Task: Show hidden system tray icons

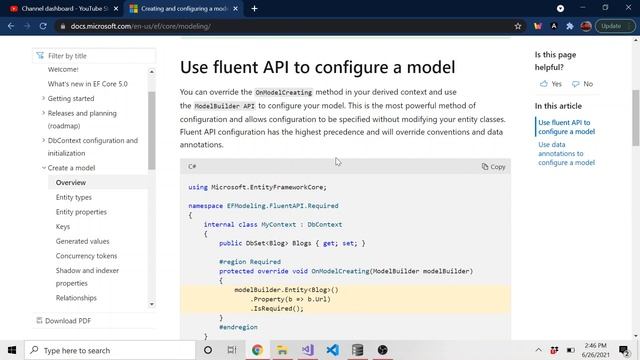Action: tap(538, 350)
